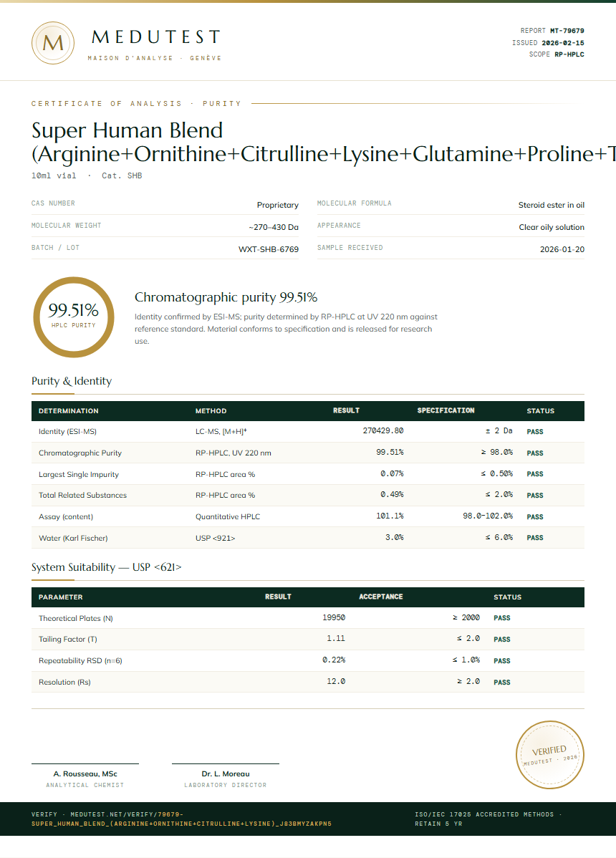
Task: Select Theoretical Plates result 19950
Action: coord(334,617)
